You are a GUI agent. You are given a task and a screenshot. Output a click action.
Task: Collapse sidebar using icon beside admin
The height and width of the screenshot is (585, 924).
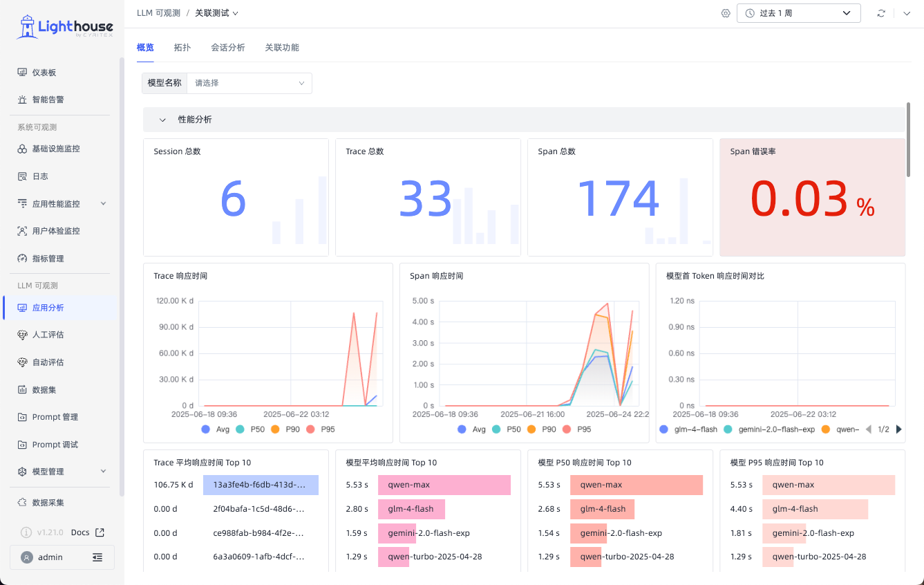click(x=97, y=557)
